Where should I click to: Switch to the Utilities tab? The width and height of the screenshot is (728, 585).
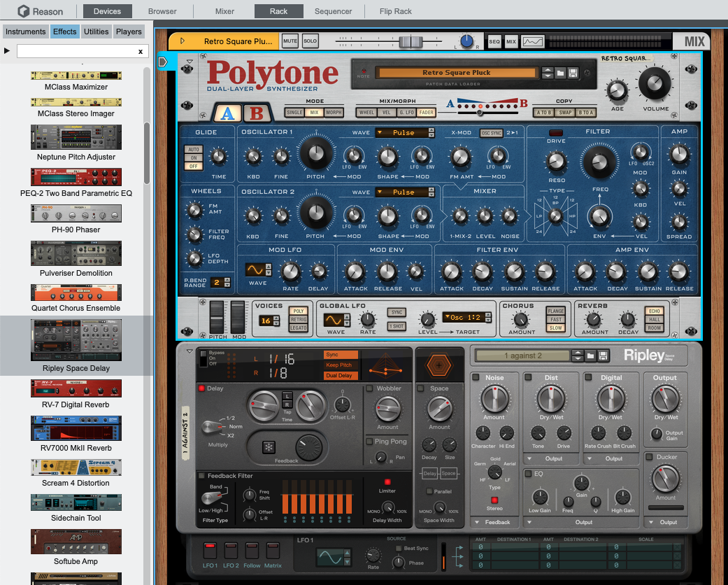click(96, 31)
